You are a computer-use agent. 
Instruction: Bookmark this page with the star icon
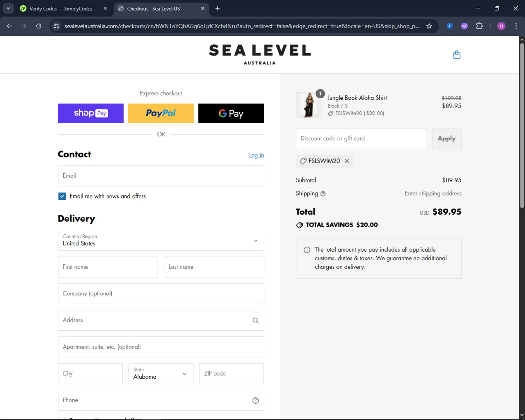pyautogui.click(x=429, y=26)
